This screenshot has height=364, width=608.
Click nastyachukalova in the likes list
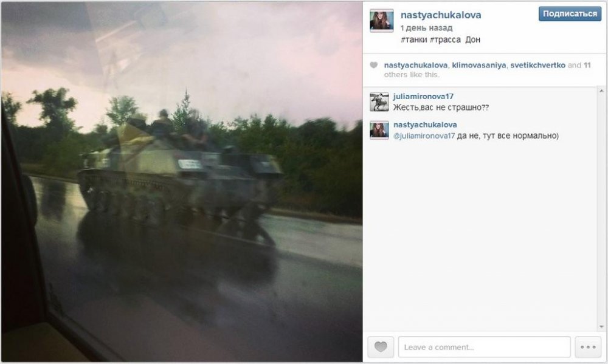416,65
